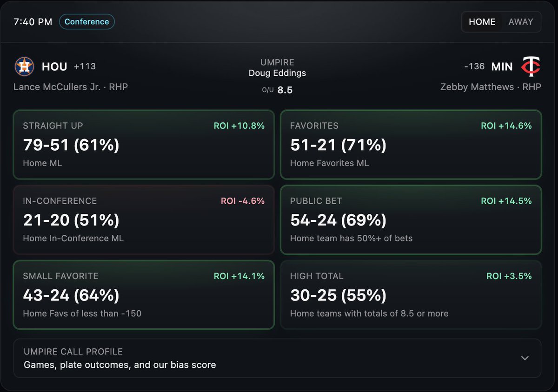Switch to the AWAY view toggle
The height and width of the screenshot is (392, 558).
(521, 22)
